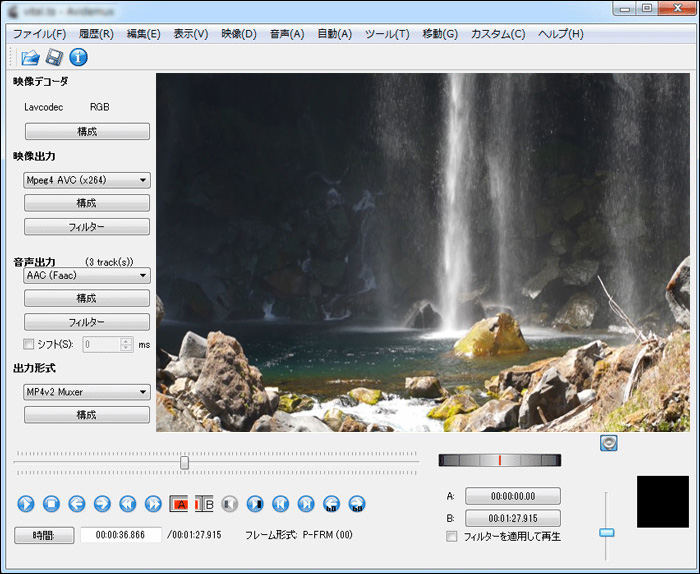700x574 pixels.
Task: Show file information with the blue i icon
Action: [78, 57]
